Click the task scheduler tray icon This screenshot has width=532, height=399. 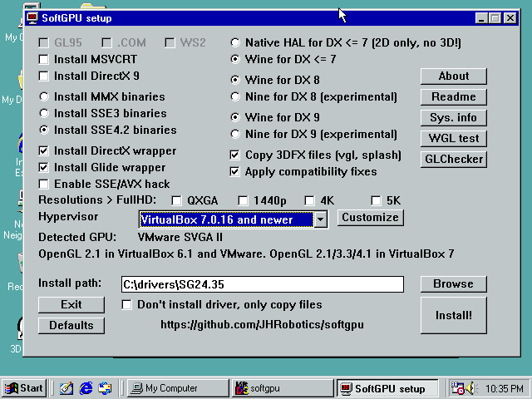pos(456,388)
